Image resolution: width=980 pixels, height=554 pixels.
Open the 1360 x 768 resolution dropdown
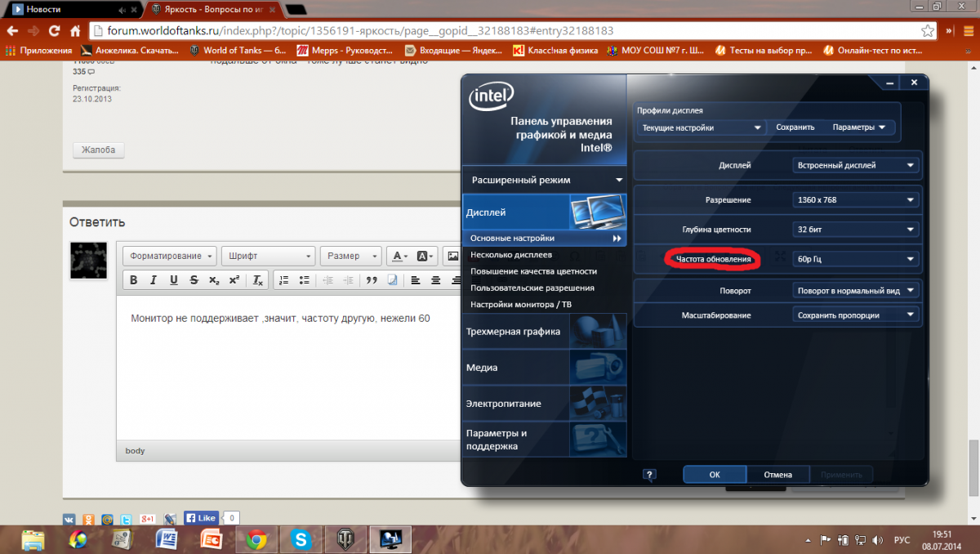856,199
